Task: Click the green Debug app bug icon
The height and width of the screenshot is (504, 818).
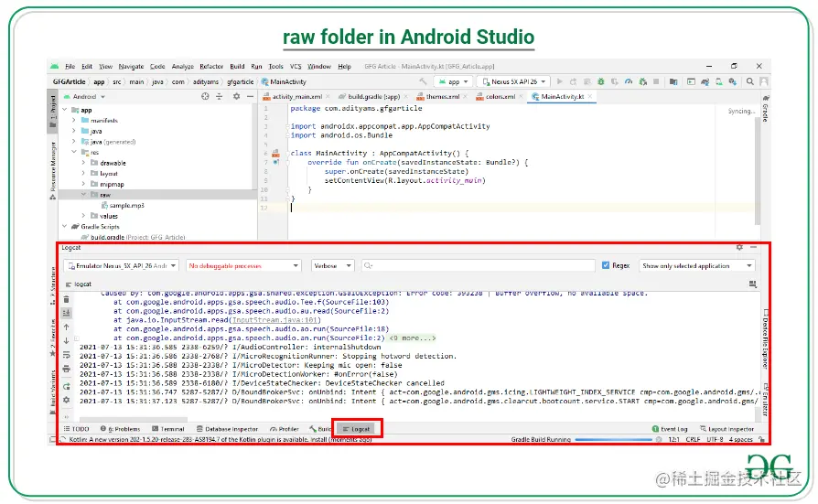Action: pyautogui.click(x=601, y=81)
